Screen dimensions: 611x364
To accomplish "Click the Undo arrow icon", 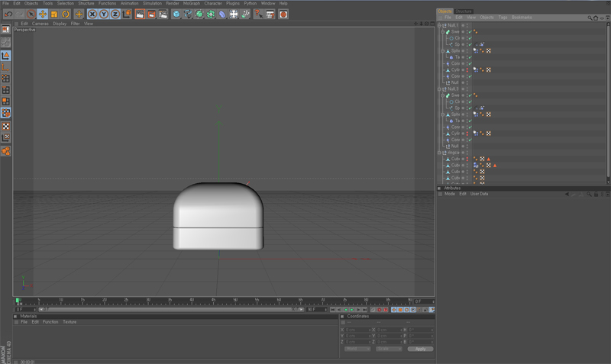I will (x=8, y=14).
